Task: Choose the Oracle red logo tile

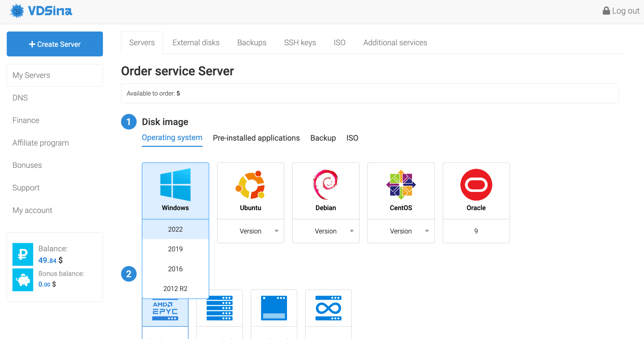Action: pyautogui.click(x=476, y=185)
